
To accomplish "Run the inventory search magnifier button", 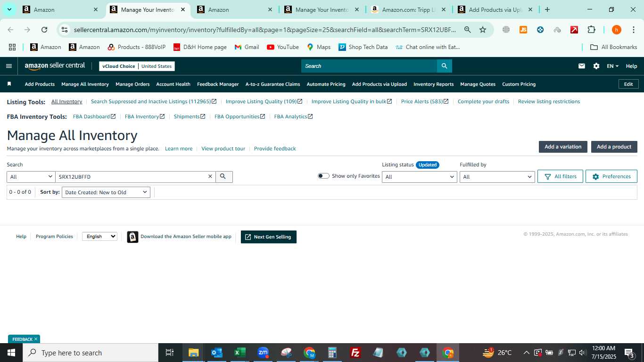I will tap(224, 177).
